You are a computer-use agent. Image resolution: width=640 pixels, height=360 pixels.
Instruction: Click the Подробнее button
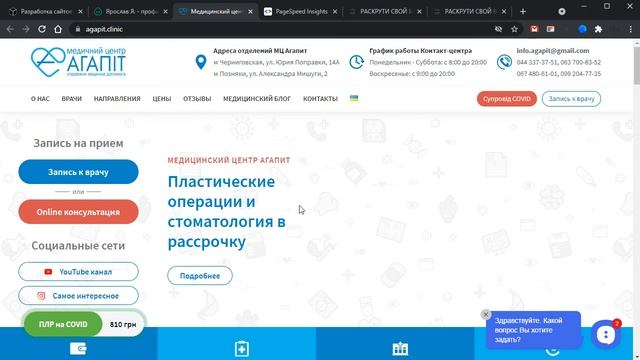200,276
